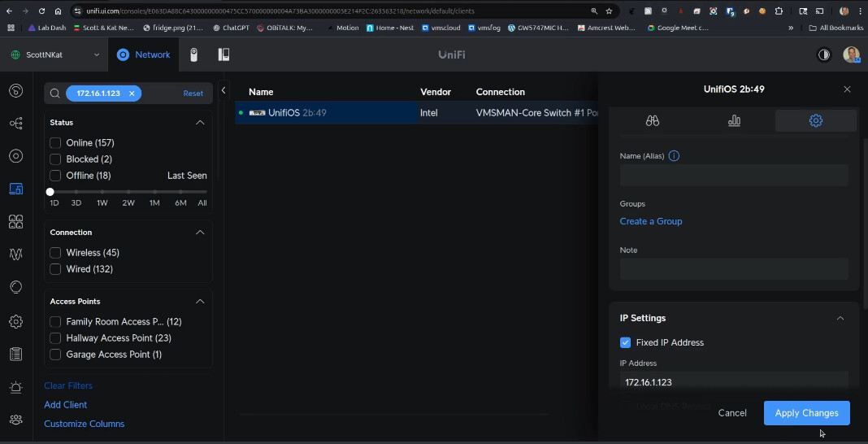Open the user profile avatar
This screenshot has height=444, width=868.
852,54
